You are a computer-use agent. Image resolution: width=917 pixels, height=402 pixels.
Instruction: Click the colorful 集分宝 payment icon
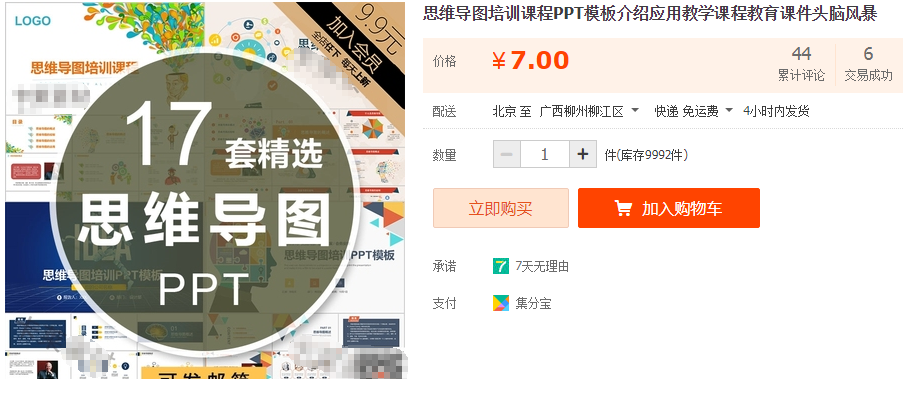(501, 303)
